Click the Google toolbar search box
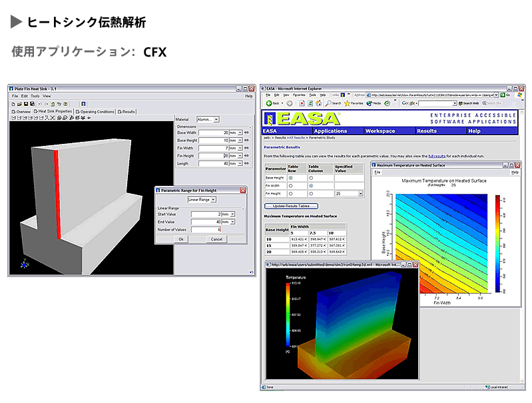This screenshot has width=532, height=403. click(x=438, y=103)
